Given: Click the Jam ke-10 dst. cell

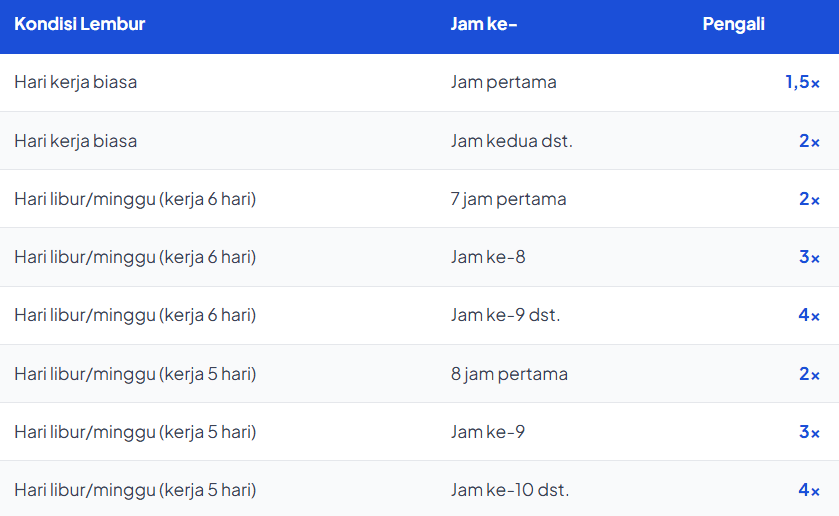Looking at the screenshot, I should (x=510, y=490).
